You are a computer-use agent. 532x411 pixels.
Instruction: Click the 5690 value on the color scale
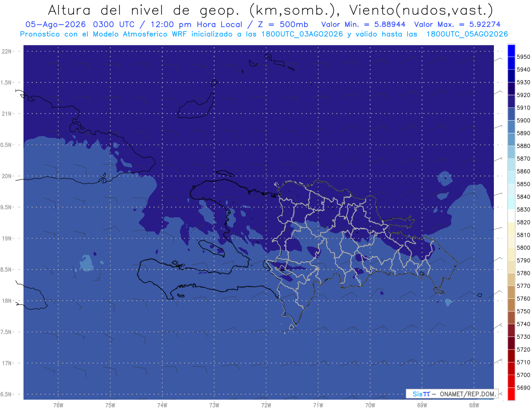pos(524,388)
